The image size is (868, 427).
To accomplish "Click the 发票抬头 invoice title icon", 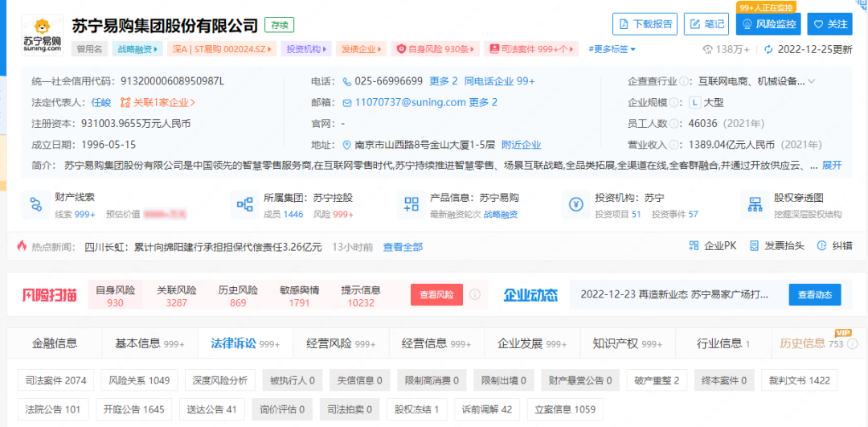I will 753,246.
